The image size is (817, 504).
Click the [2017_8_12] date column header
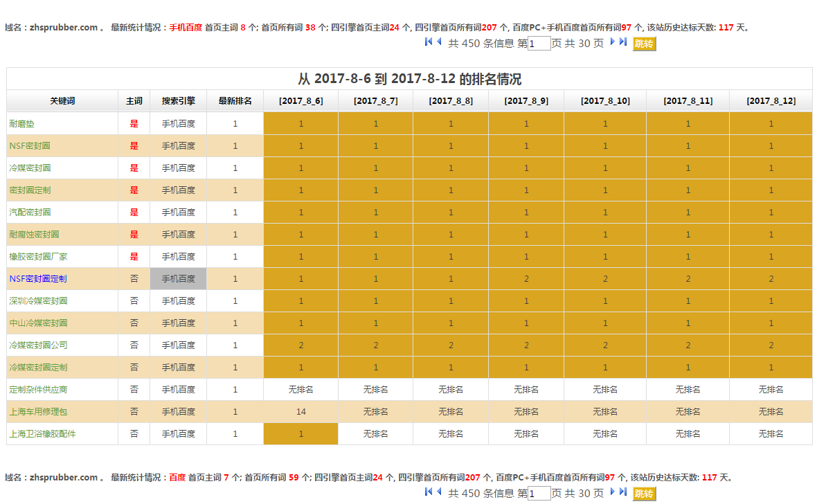coord(771,101)
